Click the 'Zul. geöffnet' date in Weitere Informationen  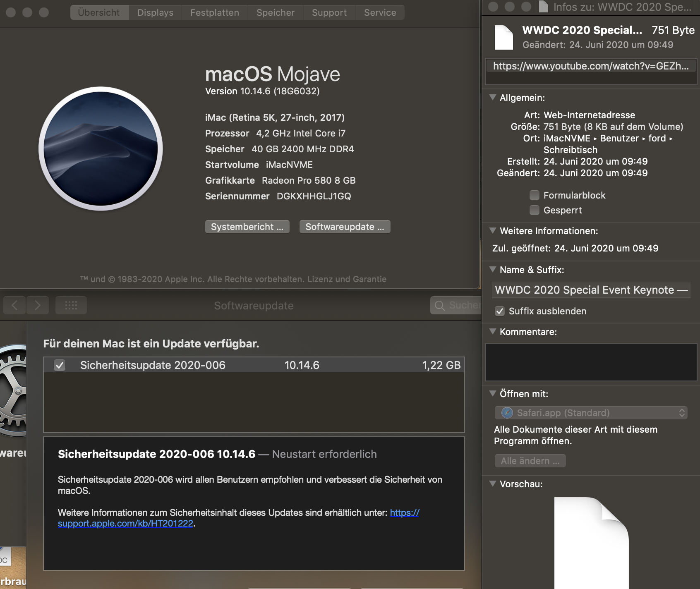point(607,248)
